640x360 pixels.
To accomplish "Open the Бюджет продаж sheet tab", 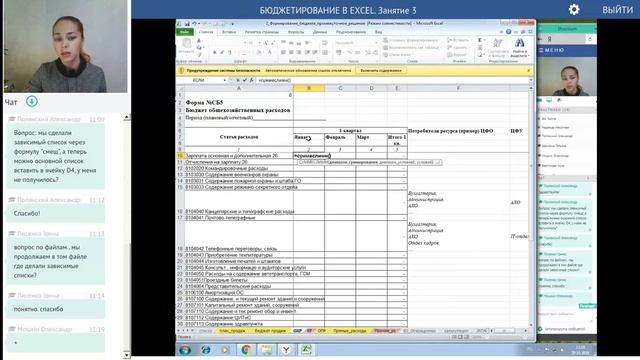I will point(270,331).
